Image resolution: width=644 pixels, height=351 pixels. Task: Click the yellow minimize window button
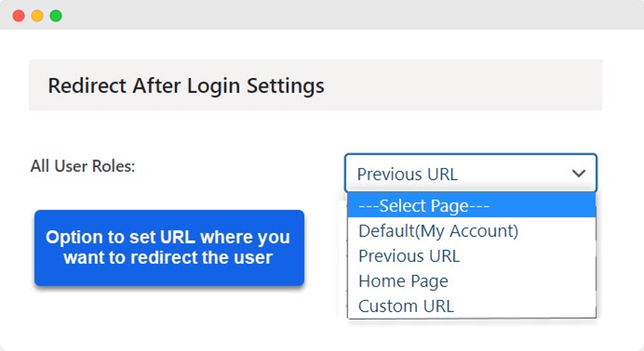(37, 16)
